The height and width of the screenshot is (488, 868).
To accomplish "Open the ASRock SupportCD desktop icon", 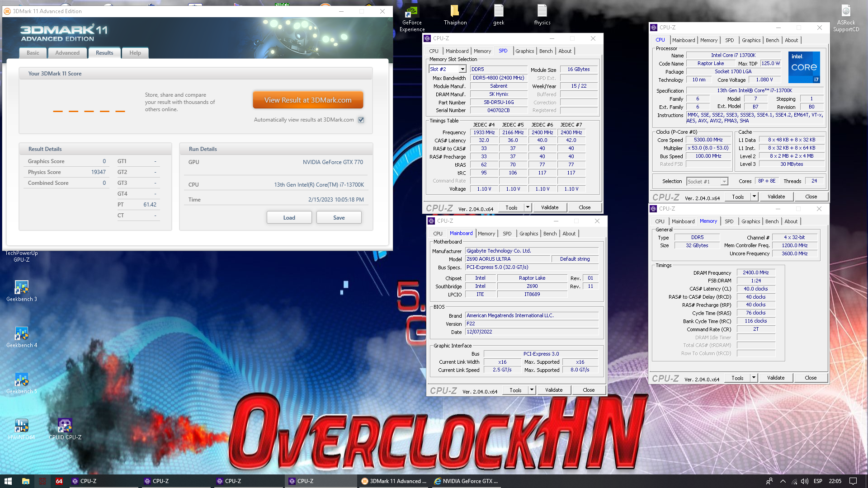I will [x=846, y=19].
